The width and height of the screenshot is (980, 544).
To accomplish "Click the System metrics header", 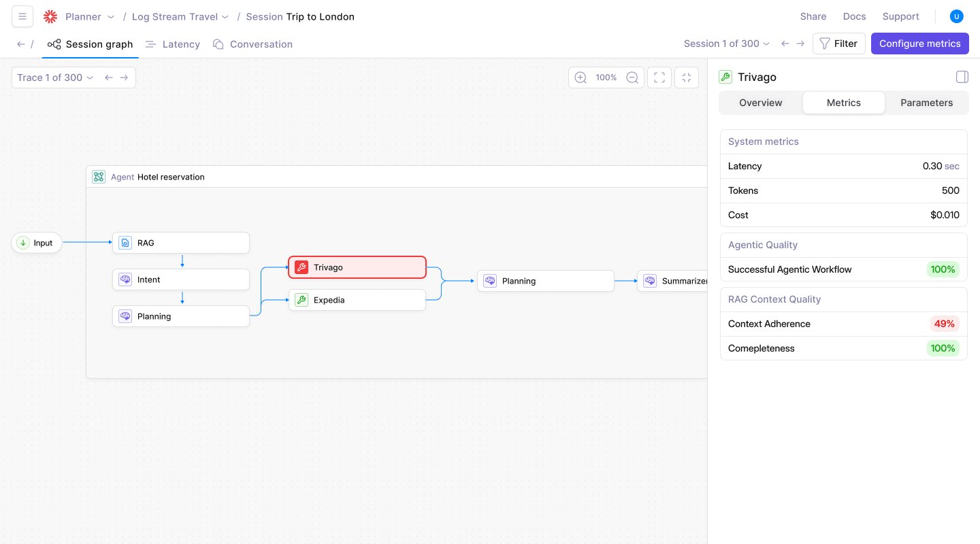I will click(764, 142).
